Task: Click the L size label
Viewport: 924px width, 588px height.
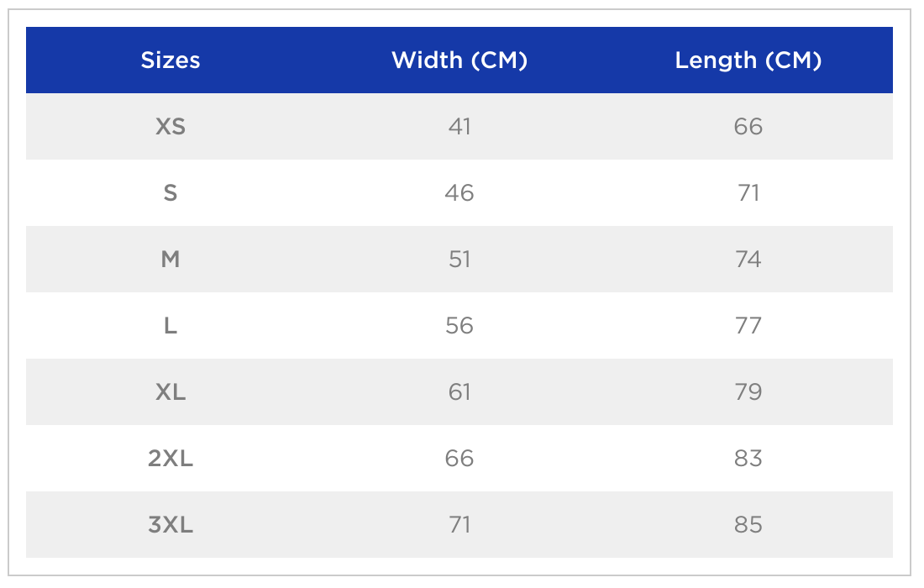Action: click(171, 326)
